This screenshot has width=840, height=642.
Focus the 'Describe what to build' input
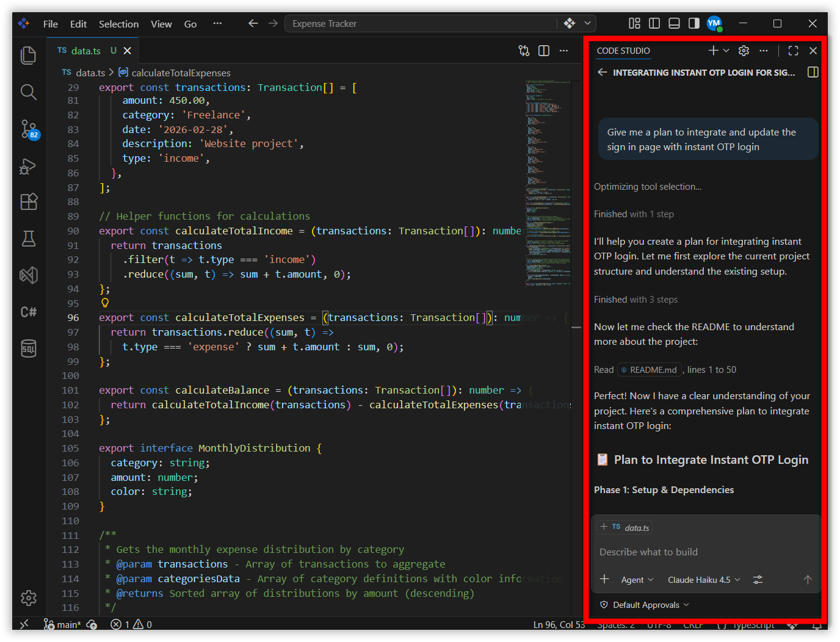[x=705, y=552]
